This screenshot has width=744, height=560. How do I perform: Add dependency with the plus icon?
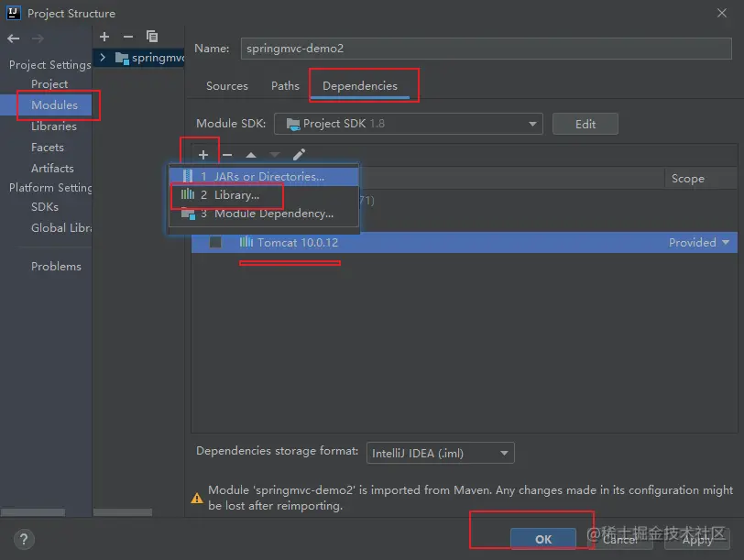[x=203, y=155]
